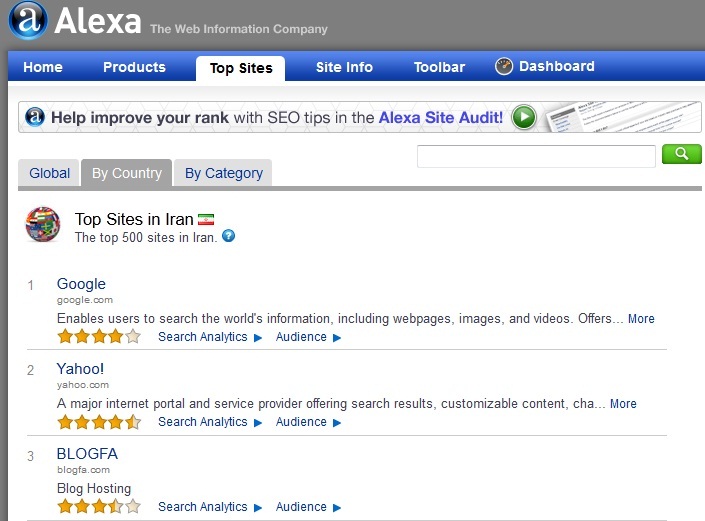Click the Dashboard gauge icon
The width and height of the screenshot is (705, 521).
tap(504, 67)
